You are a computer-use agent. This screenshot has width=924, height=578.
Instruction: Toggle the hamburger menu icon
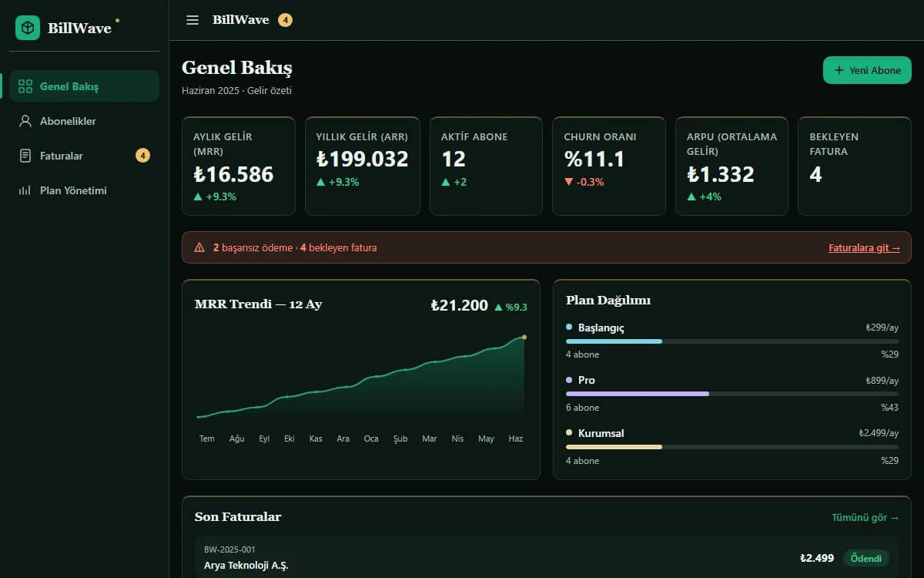tap(192, 20)
